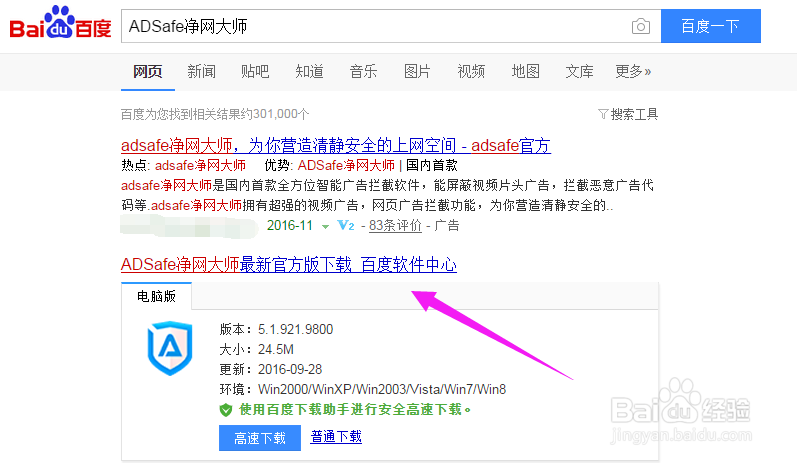This screenshot has height=463, width=797.
Task: Switch to the 视频 tab
Action: click(x=471, y=71)
